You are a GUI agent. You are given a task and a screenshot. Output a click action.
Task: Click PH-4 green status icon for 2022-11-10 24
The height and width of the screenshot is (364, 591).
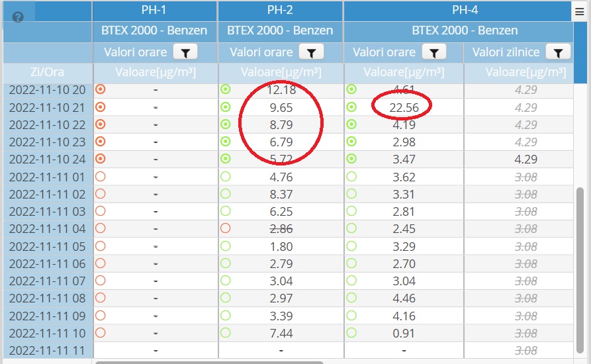click(351, 159)
